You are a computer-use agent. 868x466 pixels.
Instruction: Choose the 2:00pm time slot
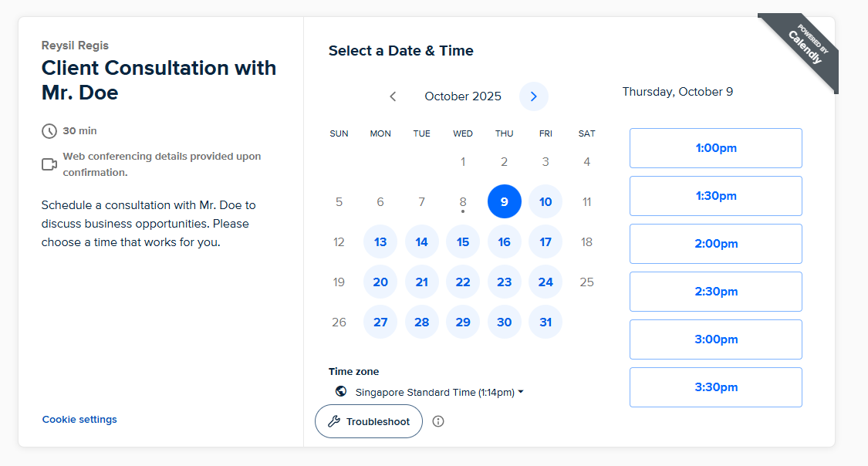715,244
